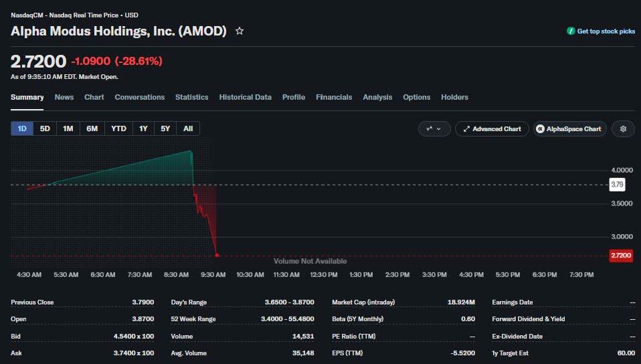Select the YTD time range
The width and height of the screenshot is (641, 364).
119,128
